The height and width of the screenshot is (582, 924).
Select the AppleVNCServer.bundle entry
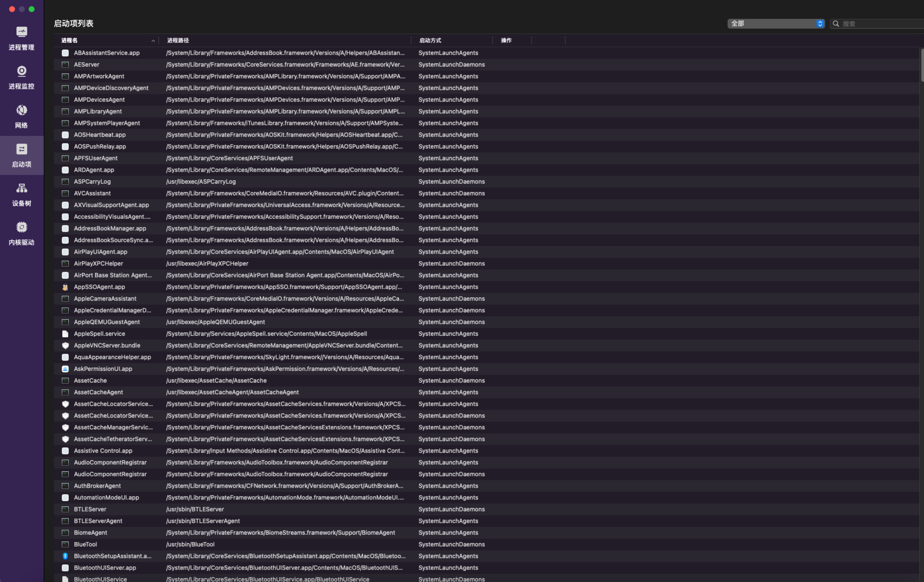click(107, 345)
